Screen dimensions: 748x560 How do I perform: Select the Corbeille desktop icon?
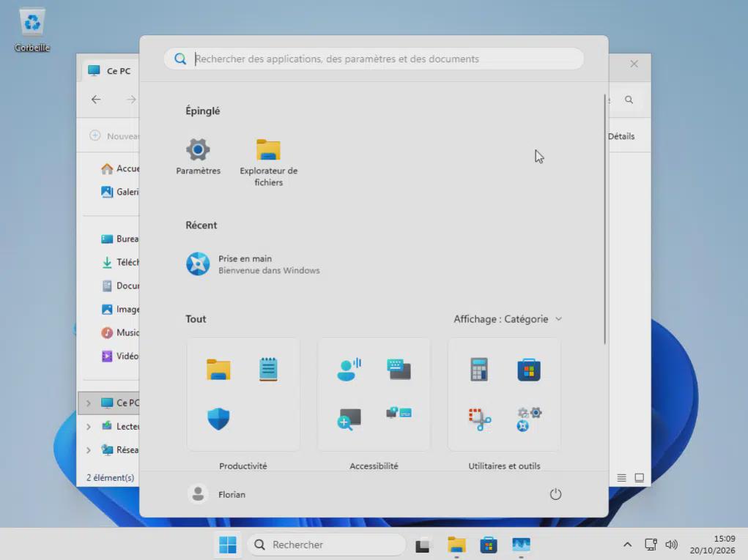click(32, 30)
